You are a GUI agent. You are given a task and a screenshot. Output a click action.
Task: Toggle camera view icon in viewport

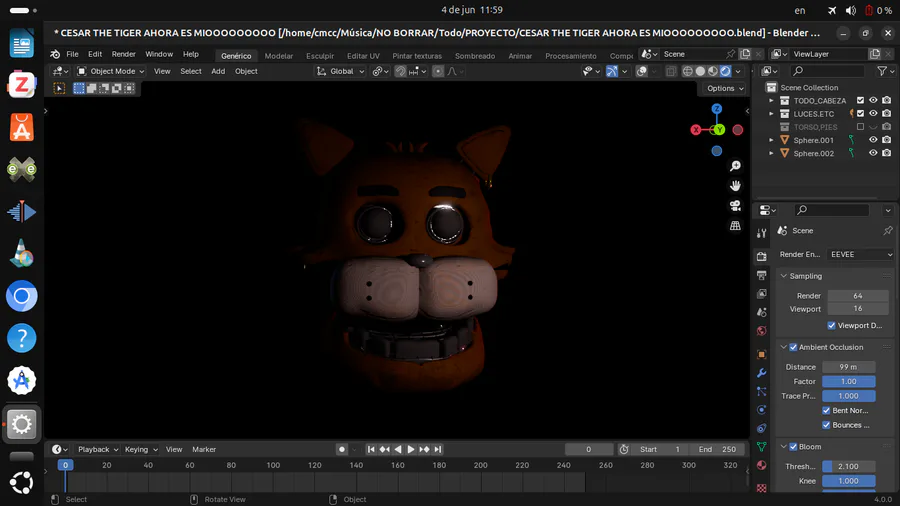coord(735,206)
